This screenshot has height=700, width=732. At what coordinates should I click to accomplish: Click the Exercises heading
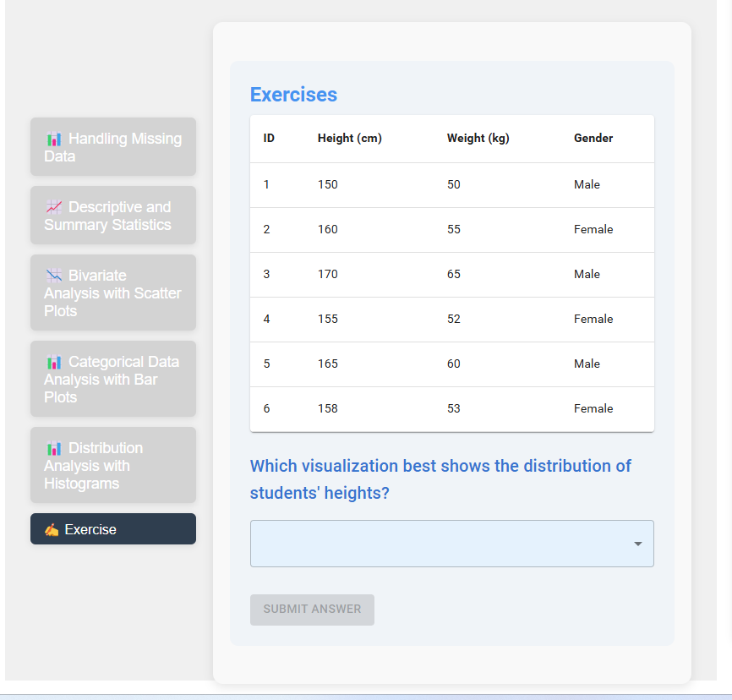[293, 95]
